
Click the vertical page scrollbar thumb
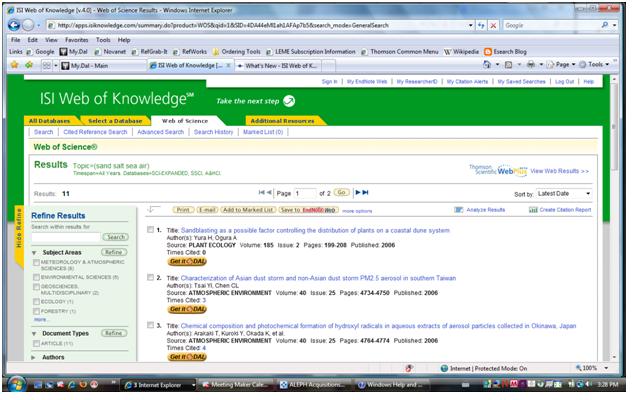tap(613, 128)
